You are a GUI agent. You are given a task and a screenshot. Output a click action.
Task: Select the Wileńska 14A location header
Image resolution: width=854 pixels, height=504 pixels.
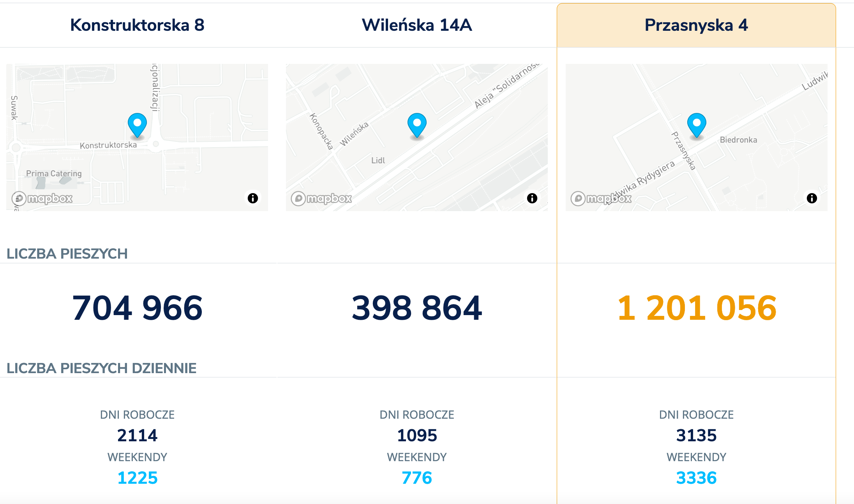[417, 25]
